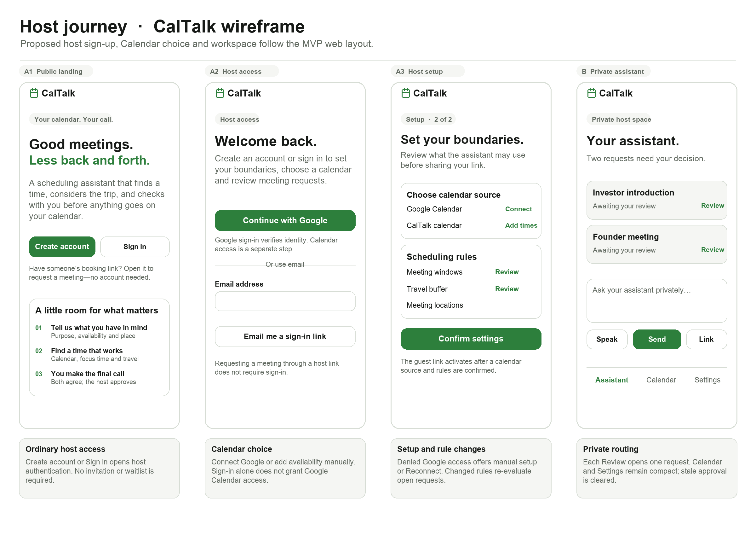The height and width of the screenshot is (536, 756).
Task: Click Add times for CalTalk calendar
Action: [521, 225]
